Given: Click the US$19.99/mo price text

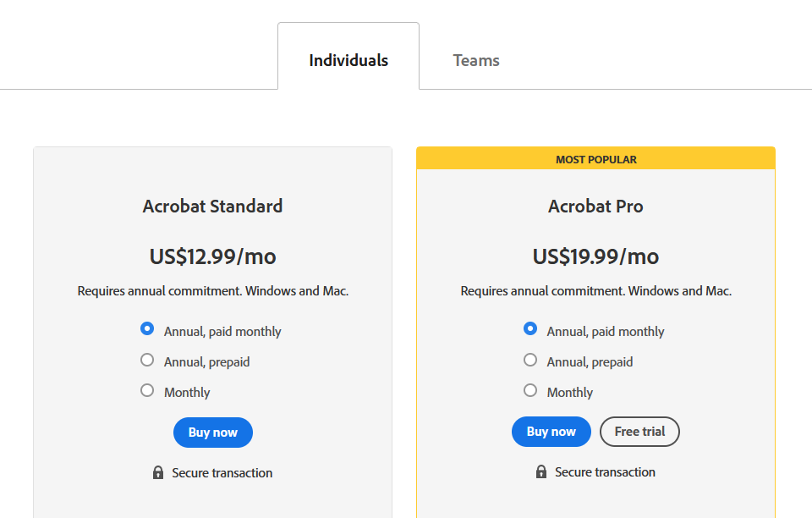Looking at the screenshot, I should [595, 256].
